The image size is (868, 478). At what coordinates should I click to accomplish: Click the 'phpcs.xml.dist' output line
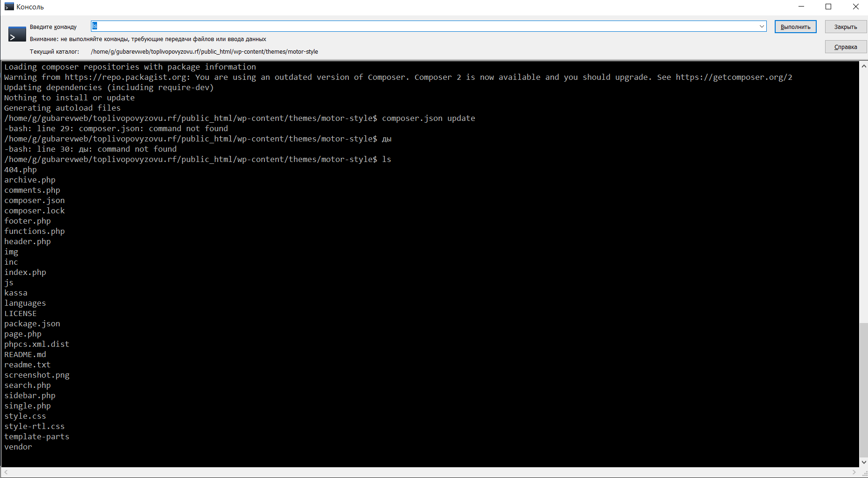pyautogui.click(x=37, y=344)
